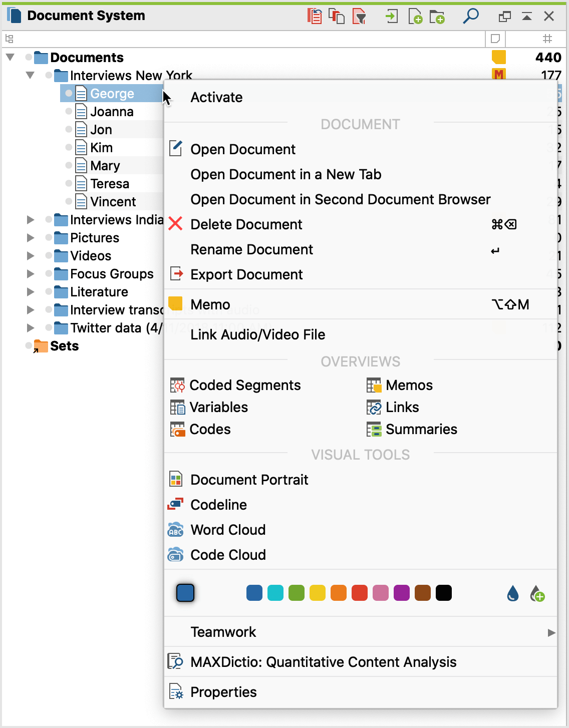The height and width of the screenshot is (728, 569).
Task: Open the Variables overview
Action: [209, 407]
